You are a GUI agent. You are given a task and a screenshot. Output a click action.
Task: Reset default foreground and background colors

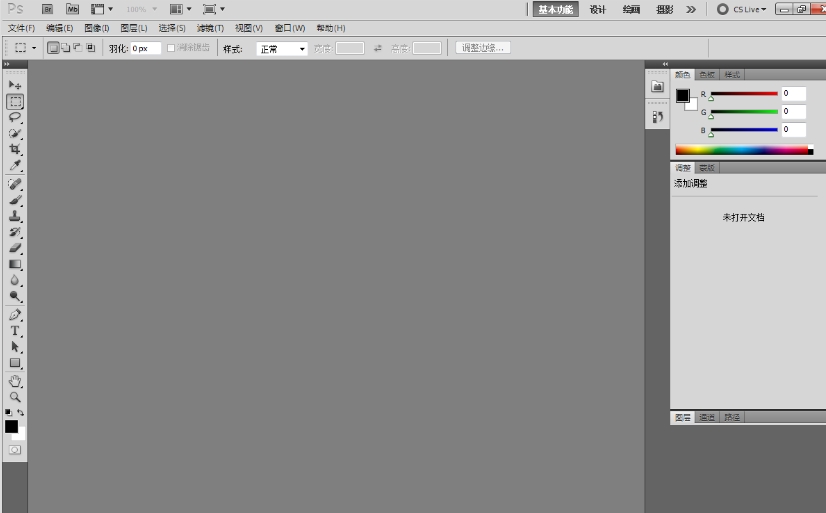click(x=8, y=412)
